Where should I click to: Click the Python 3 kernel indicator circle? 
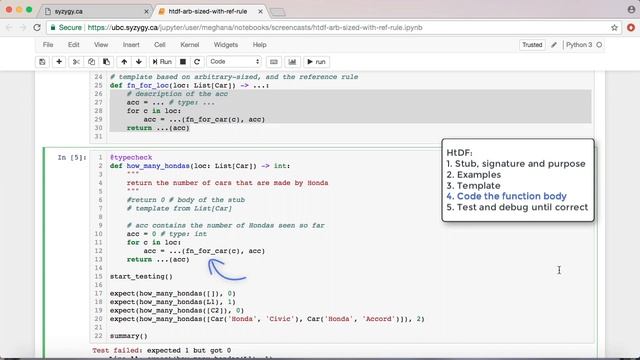point(599,45)
